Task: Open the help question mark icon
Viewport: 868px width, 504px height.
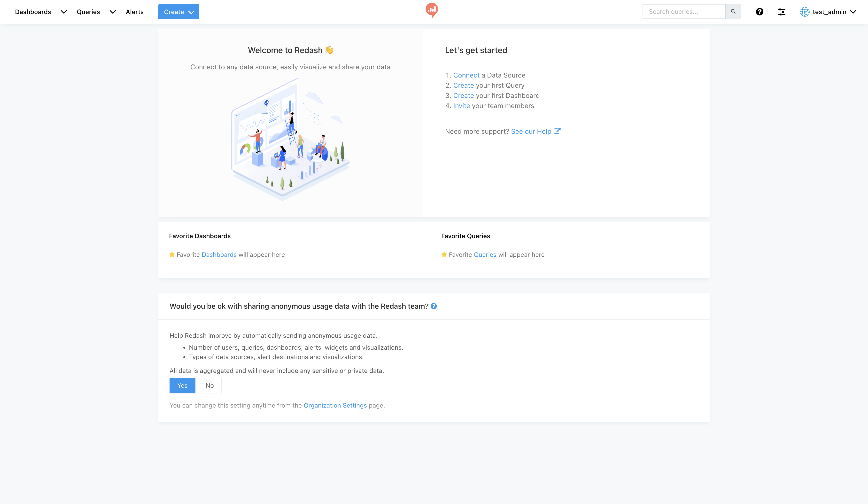Action: [759, 12]
